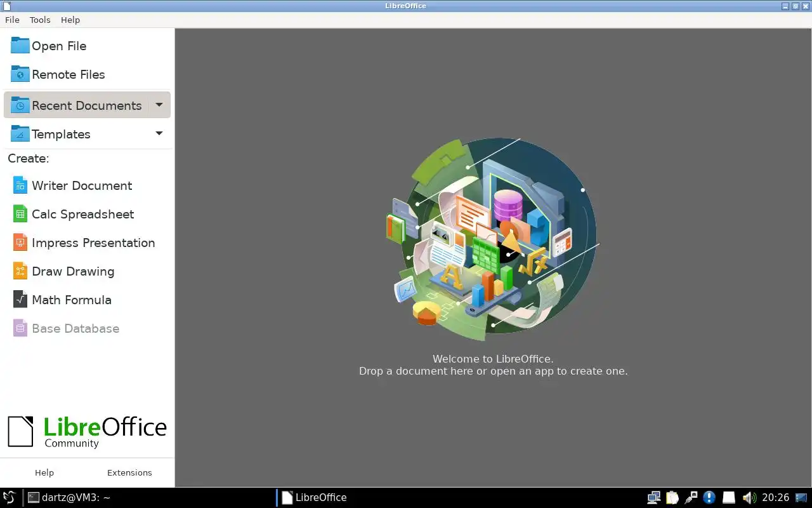Click the LibreOffice artwork illustration in the welcome area
The width and height of the screenshot is (812, 508).
coord(493,239)
